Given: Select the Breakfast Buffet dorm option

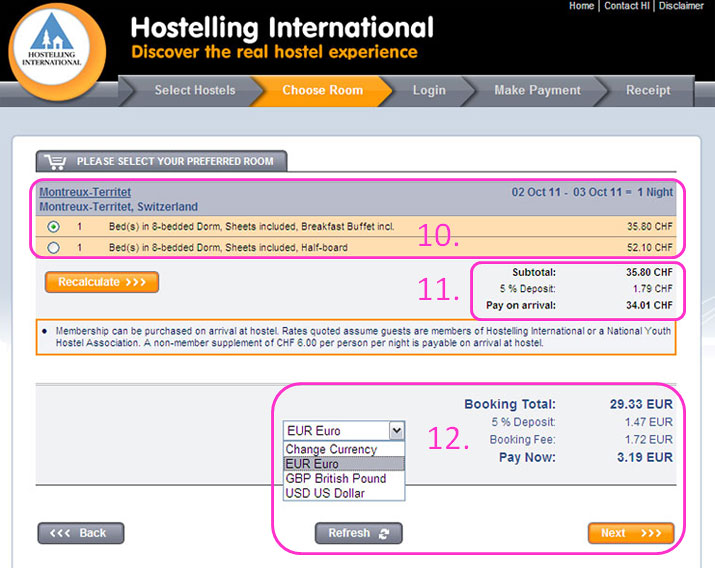Looking at the screenshot, I should [x=53, y=226].
